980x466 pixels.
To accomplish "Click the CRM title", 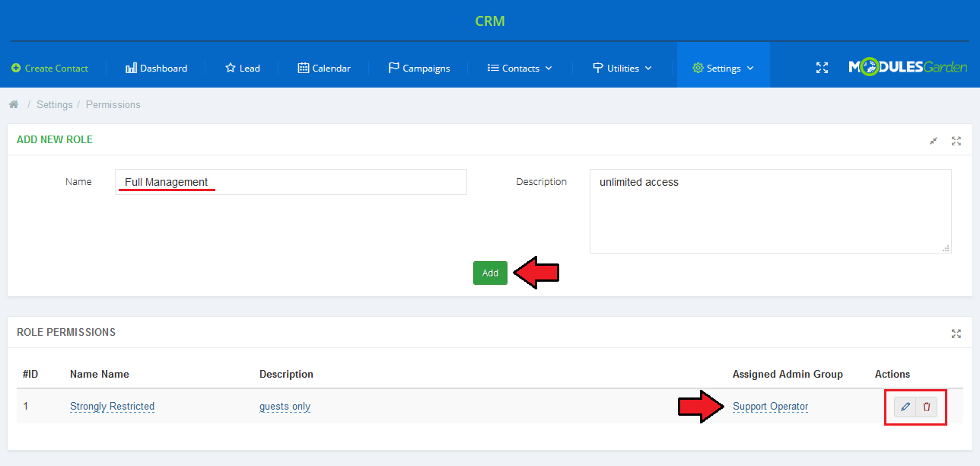I will (490, 21).
